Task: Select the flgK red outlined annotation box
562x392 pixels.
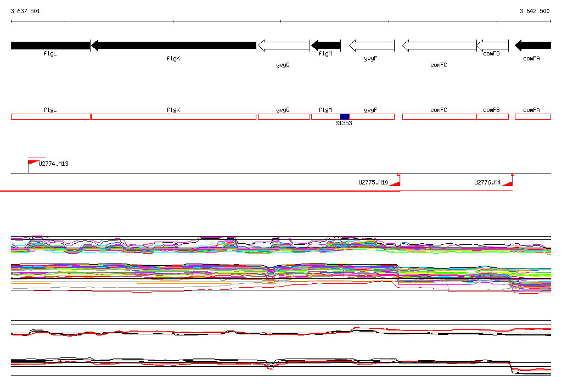Action: 174,116
